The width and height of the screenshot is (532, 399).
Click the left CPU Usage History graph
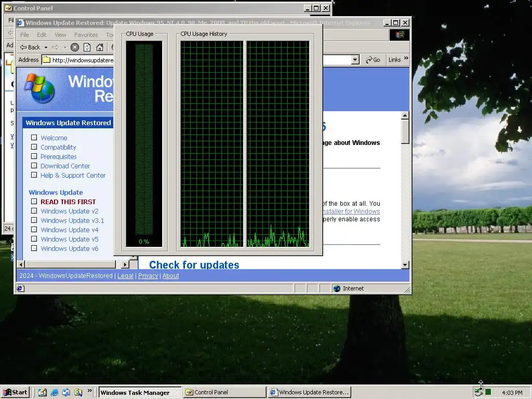tap(212, 144)
